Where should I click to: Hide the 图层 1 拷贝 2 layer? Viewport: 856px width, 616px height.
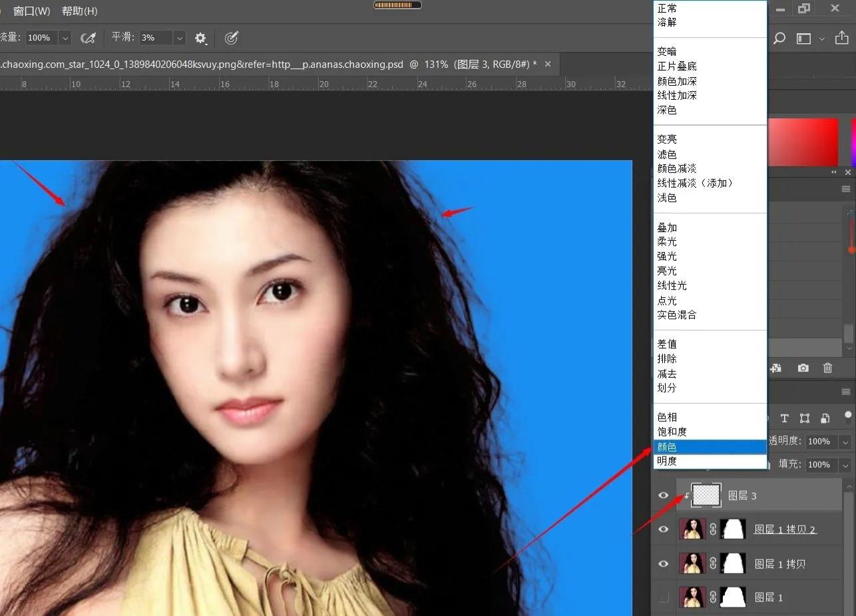point(663,529)
